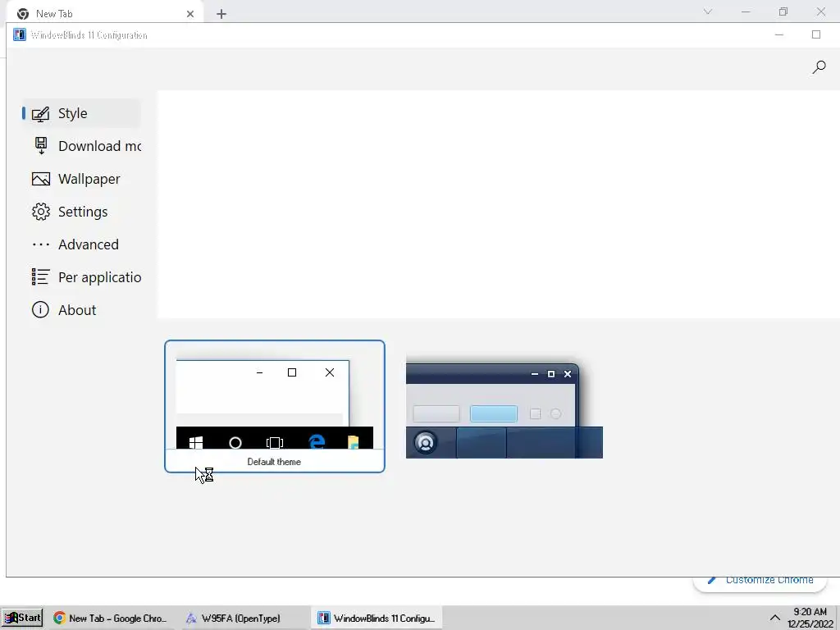Open a new Chrome tab with plus button
The image size is (840, 630).
[221, 14]
